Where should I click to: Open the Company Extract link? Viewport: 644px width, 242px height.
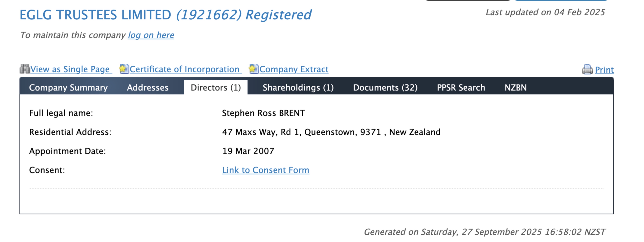coord(294,69)
